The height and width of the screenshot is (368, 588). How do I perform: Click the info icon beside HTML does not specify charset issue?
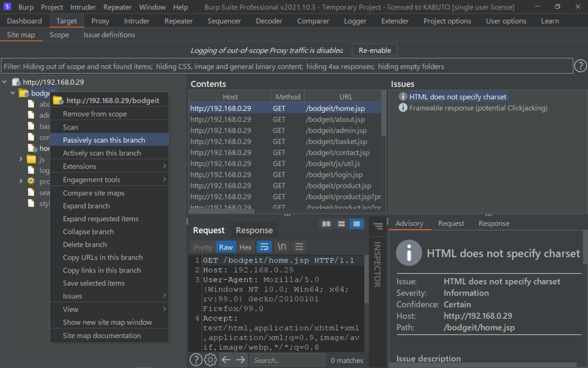[403, 97]
